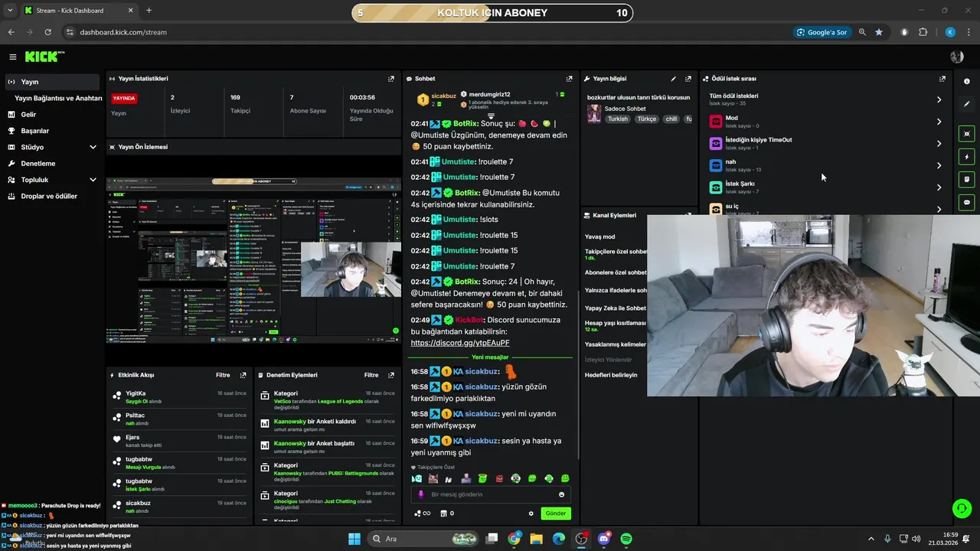
Task: Open the Kick sidebar hamburger menu
Action: coord(12,57)
